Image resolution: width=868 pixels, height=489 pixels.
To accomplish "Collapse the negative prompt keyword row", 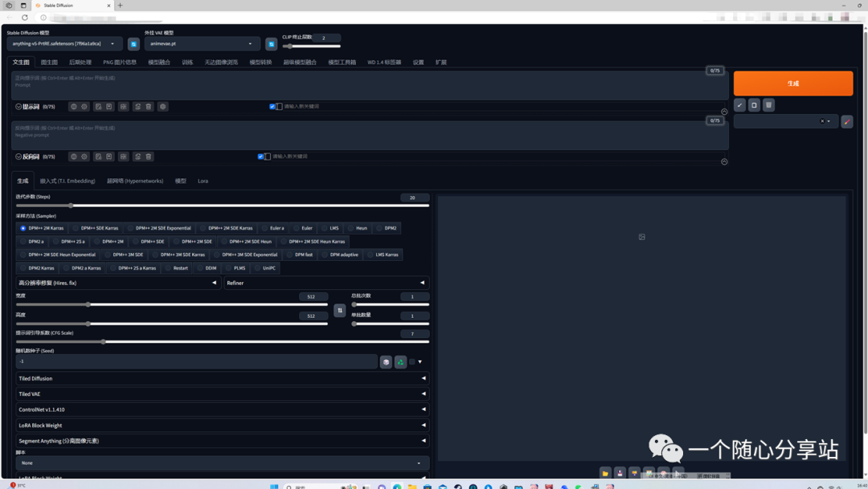I will click(724, 161).
